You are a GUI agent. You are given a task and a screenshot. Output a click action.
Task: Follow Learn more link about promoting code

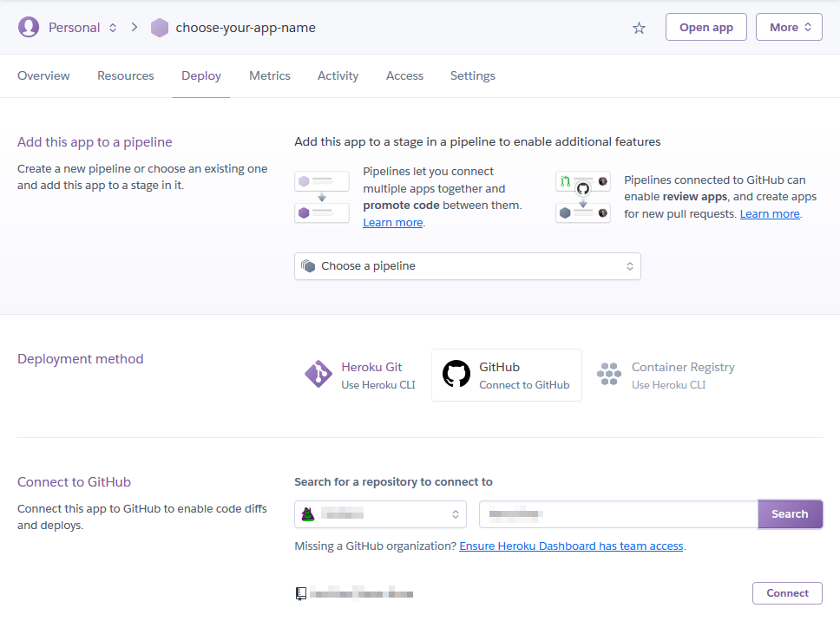pos(393,223)
